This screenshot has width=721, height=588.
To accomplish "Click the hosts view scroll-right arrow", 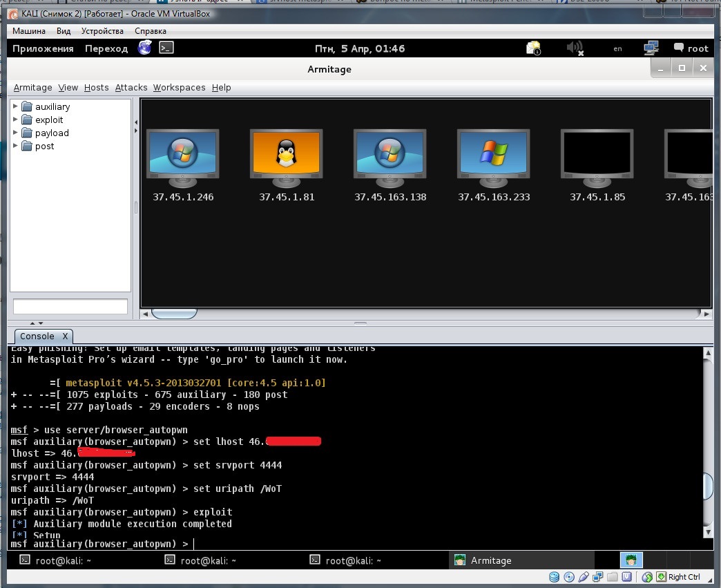I will tap(706, 314).
